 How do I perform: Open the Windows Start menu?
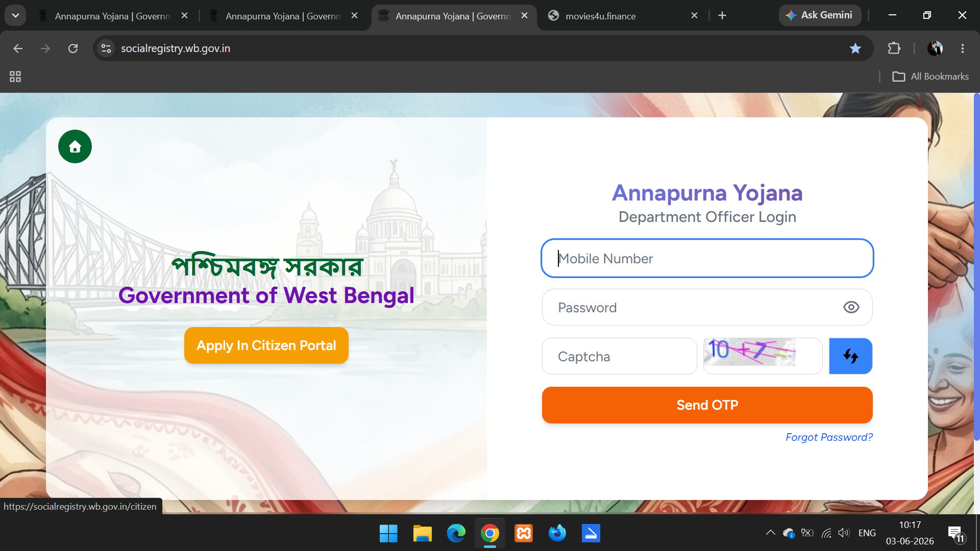click(x=388, y=534)
